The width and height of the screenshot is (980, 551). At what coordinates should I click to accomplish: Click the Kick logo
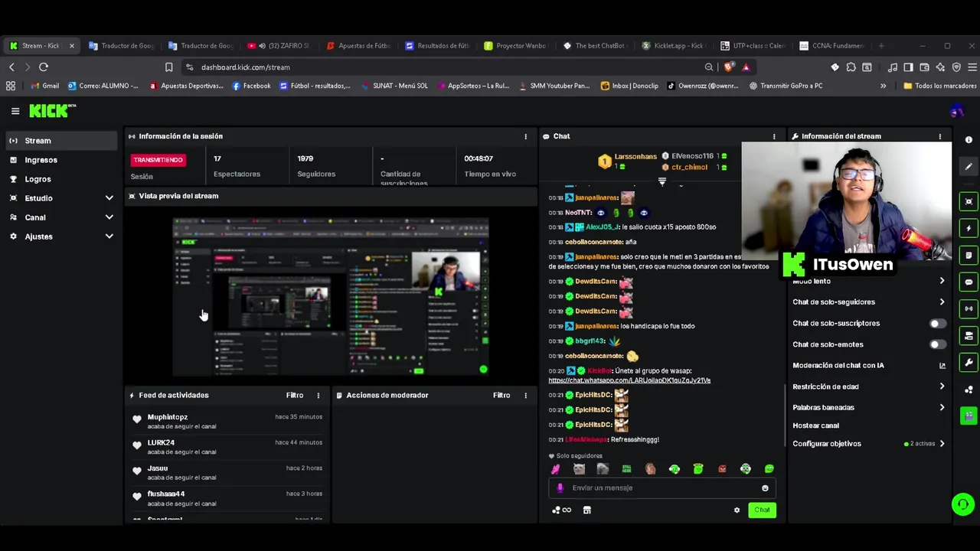(x=52, y=111)
